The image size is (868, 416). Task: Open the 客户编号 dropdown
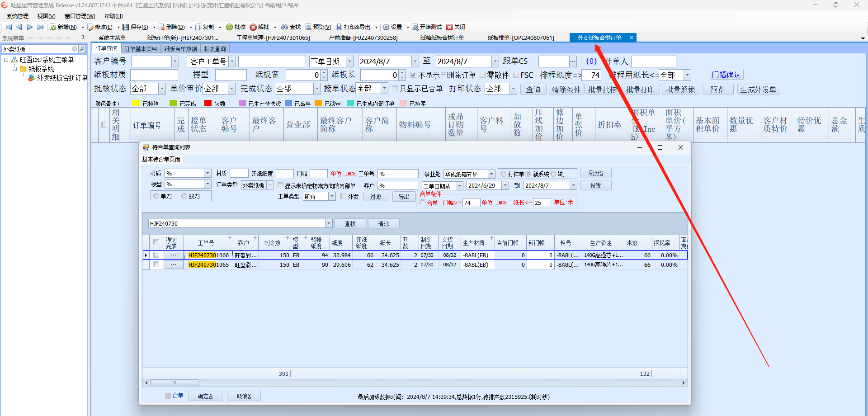pyautogui.click(x=175, y=61)
